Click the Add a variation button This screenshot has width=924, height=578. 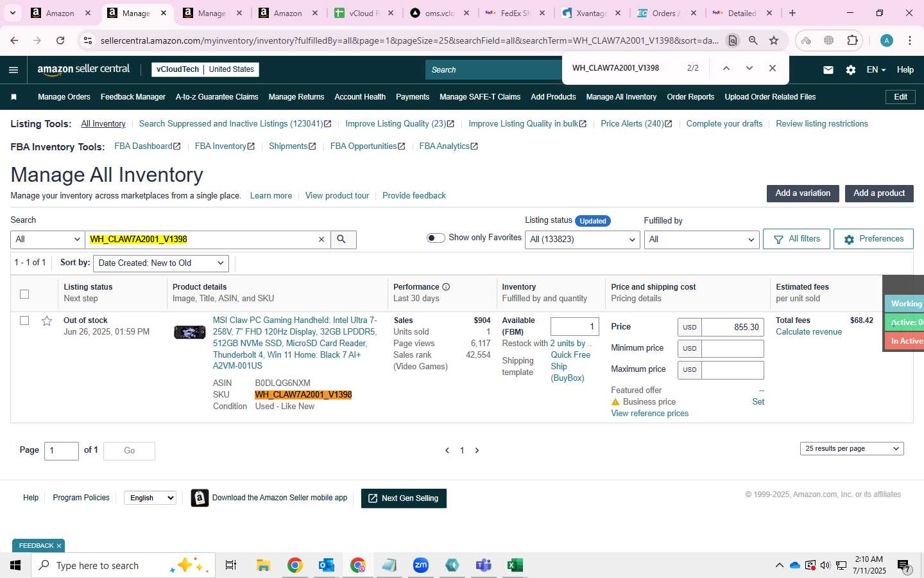803,193
